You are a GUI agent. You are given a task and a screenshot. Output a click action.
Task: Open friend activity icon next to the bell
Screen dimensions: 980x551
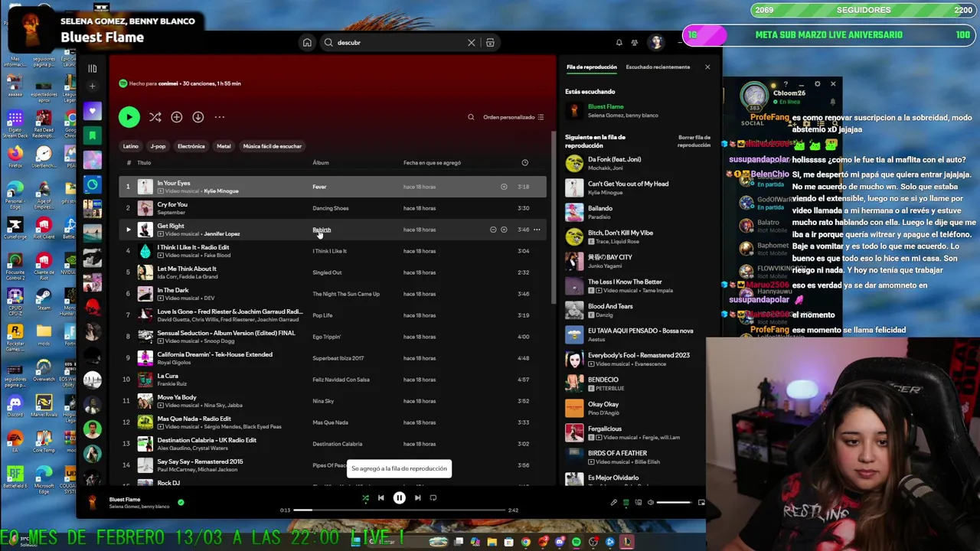coord(635,43)
